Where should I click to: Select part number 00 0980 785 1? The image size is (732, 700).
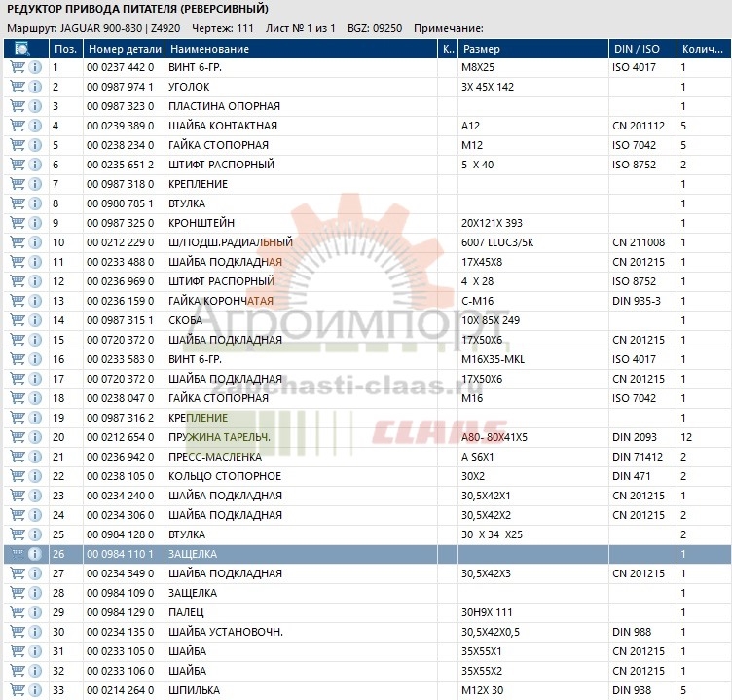pyautogui.click(x=120, y=203)
